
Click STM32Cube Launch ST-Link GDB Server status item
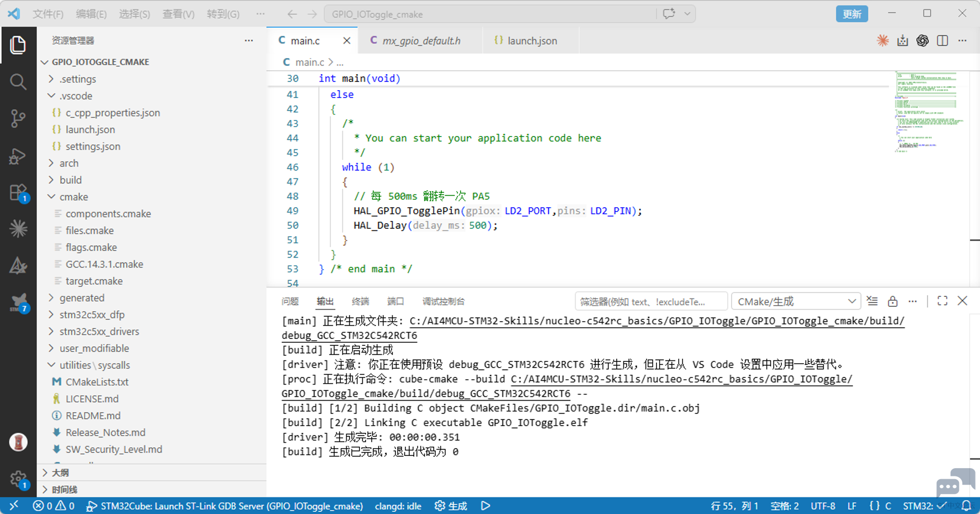point(225,506)
